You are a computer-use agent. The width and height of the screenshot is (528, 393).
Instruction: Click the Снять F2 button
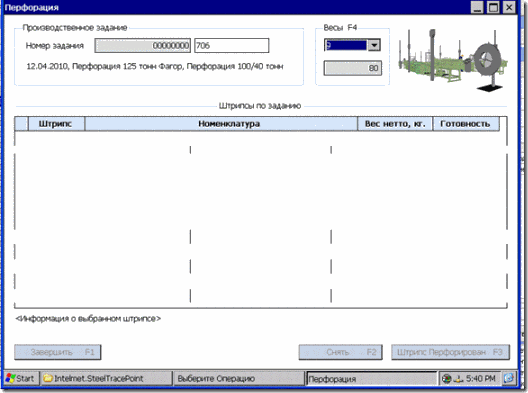tap(340, 352)
